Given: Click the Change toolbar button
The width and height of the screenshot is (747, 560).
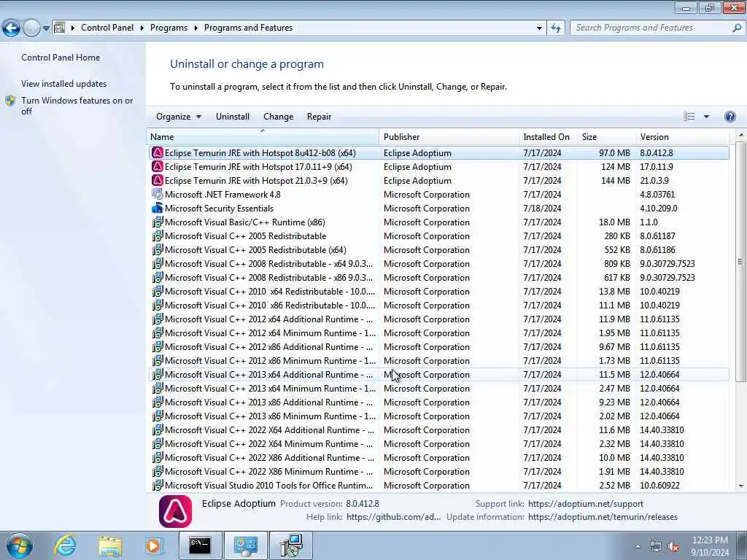Looking at the screenshot, I should [278, 117].
